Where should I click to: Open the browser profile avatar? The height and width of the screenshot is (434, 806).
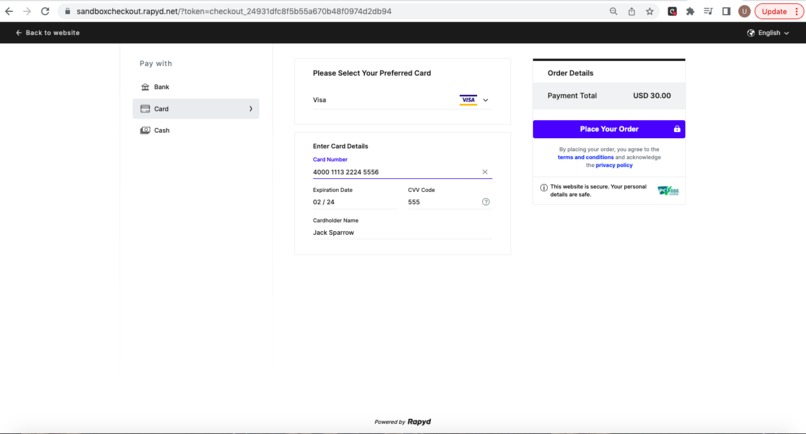(744, 11)
